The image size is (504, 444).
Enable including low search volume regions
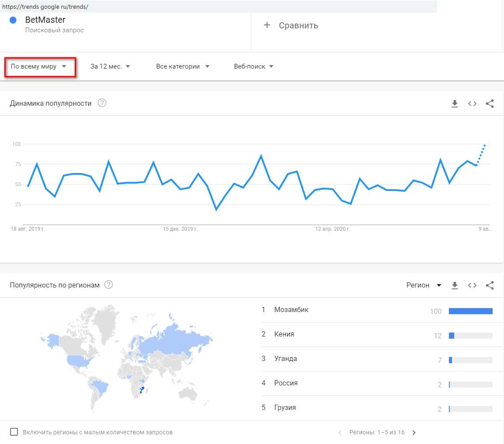pos(14,432)
